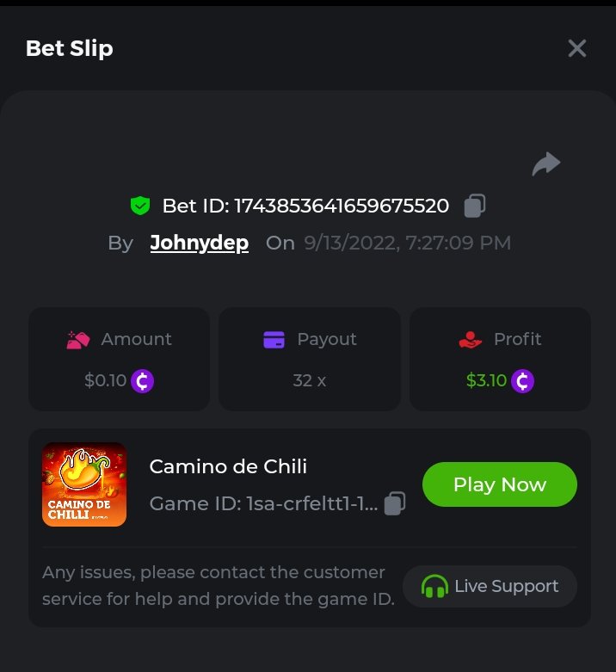Image resolution: width=616 pixels, height=672 pixels.
Task: Click the green headphones support icon
Action: point(434,586)
